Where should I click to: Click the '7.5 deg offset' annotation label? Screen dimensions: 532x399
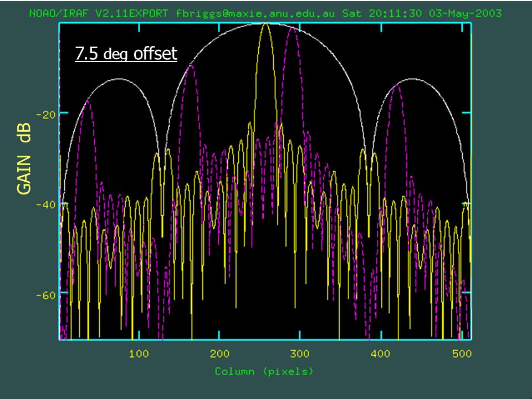[x=126, y=54]
